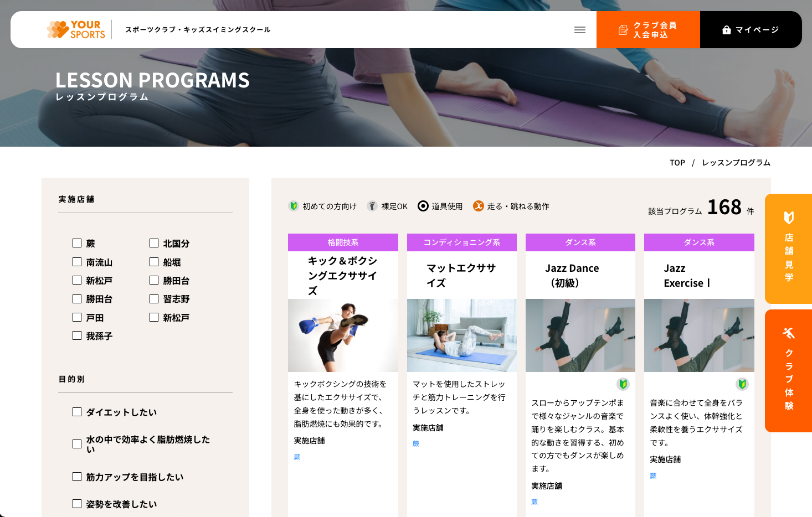Tick 水の中で効率よく脂肪燃焼したい checkbox
This screenshot has width=812, height=517.
coord(77,444)
